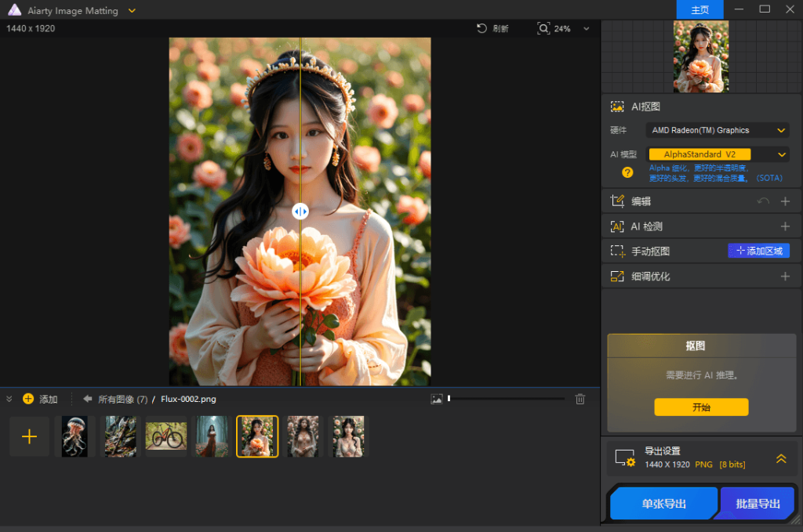
Task: Click the 细调优化 refine icon
Action: click(617, 276)
